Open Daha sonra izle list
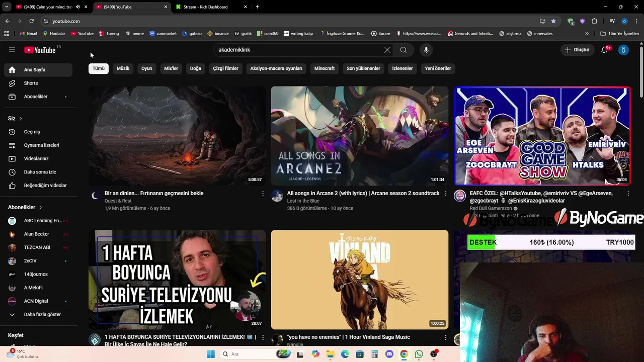Screen dimensions: 644x362 point(38,172)
